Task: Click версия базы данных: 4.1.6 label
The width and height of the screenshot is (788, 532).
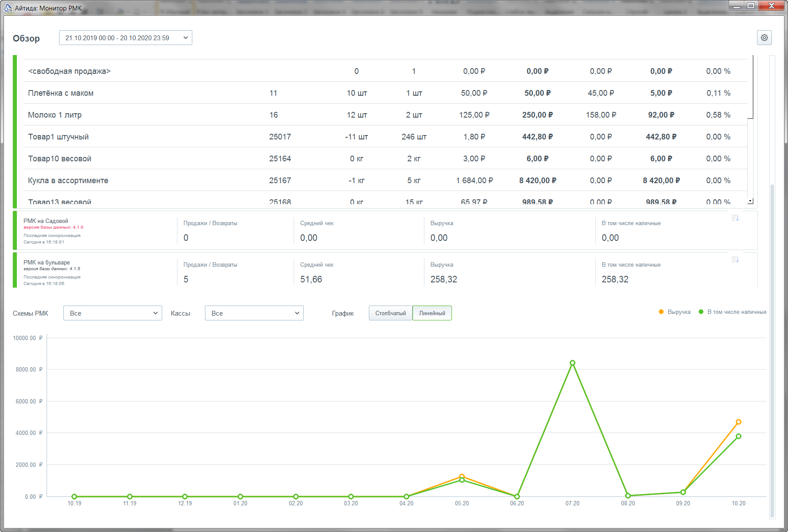Action: 53,227
